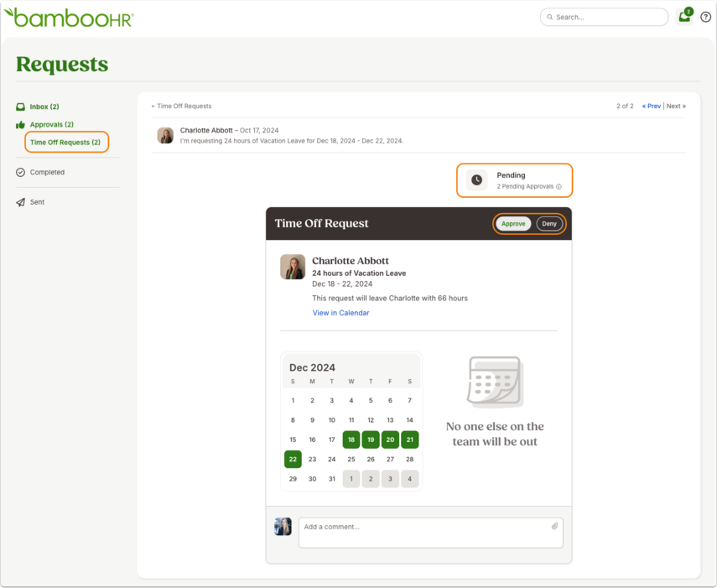Click December 17 on the calendar
Viewport: 717px width, 588px height.
pyautogui.click(x=331, y=440)
